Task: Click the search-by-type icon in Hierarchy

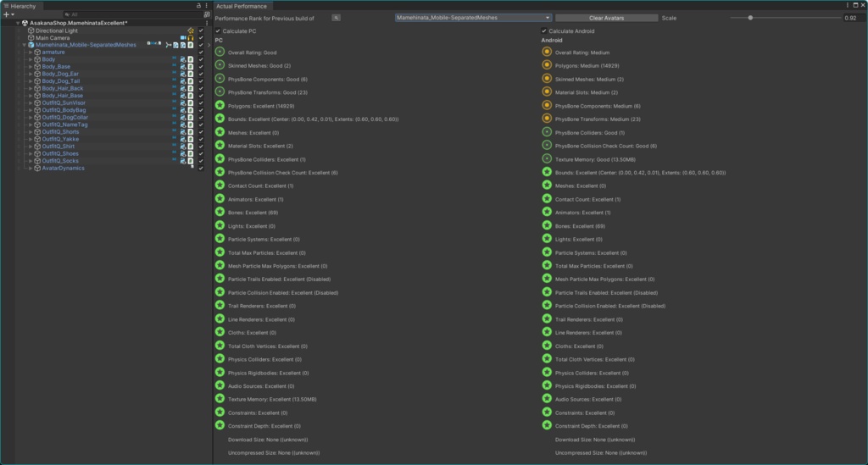Action: click(x=207, y=14)
